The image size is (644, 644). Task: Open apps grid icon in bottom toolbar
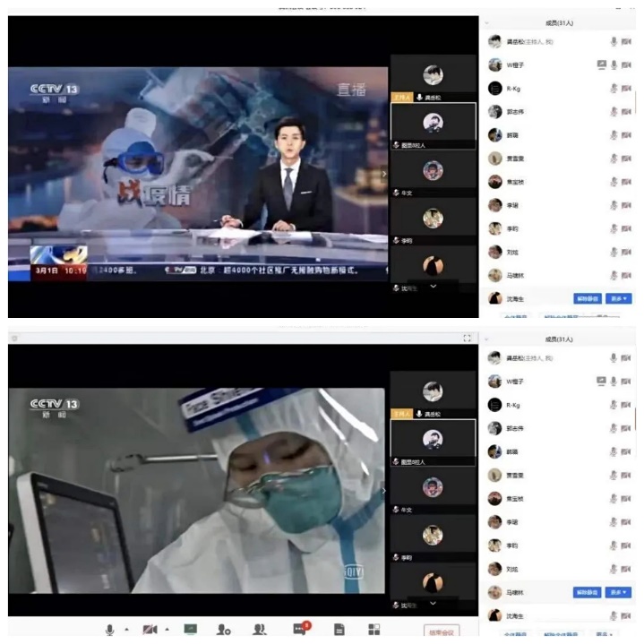[374, 630]
